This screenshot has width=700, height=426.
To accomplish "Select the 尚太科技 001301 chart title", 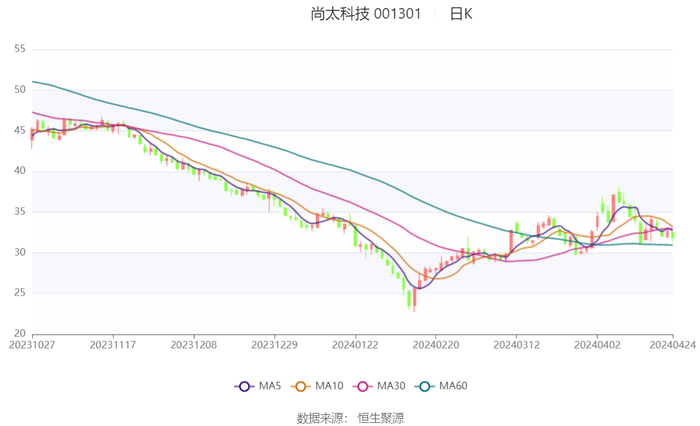I will (365, 14).
